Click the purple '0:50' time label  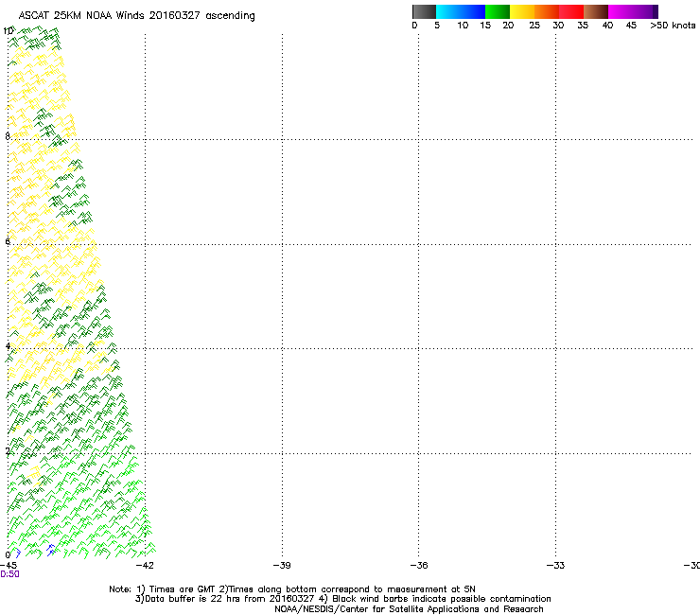pos(9,574)
